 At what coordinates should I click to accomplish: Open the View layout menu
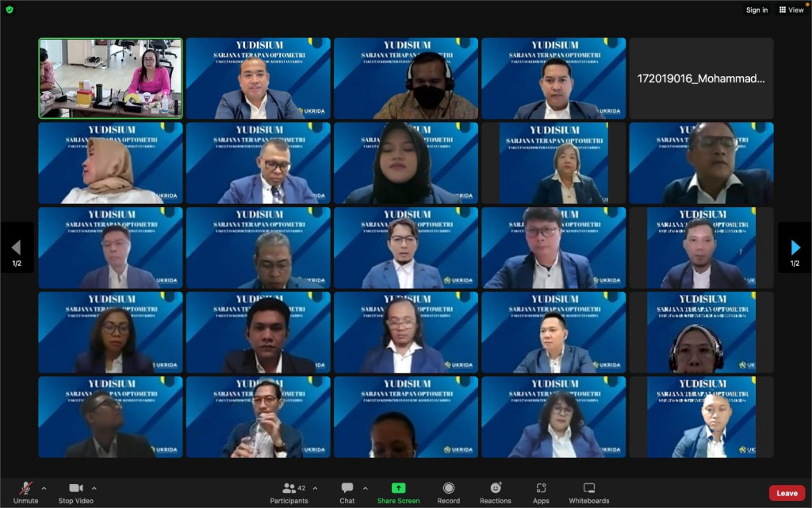(x=791, y=10)
